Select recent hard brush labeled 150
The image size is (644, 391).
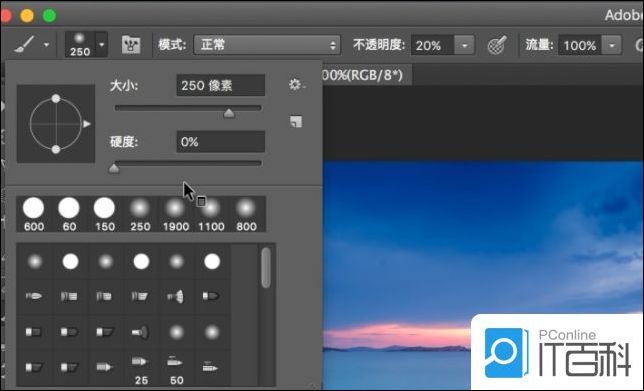point(104,214)
